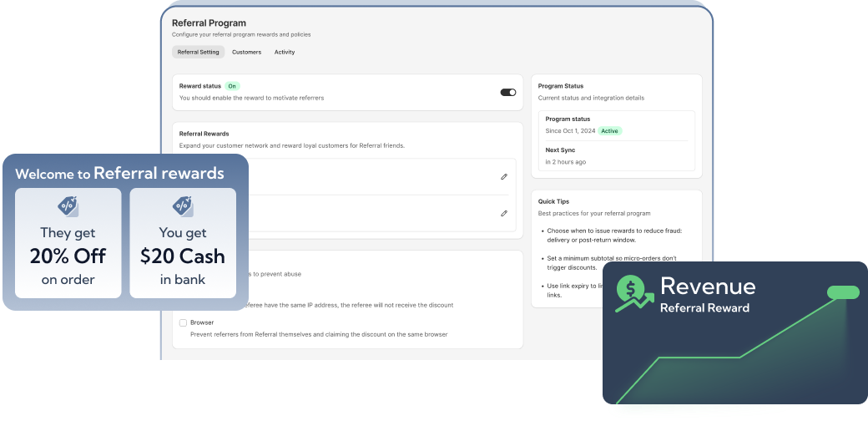Click the "Welcome to Referral rewards" heading
The width and height of the screenshot is (868, 421).
[119, 174]
